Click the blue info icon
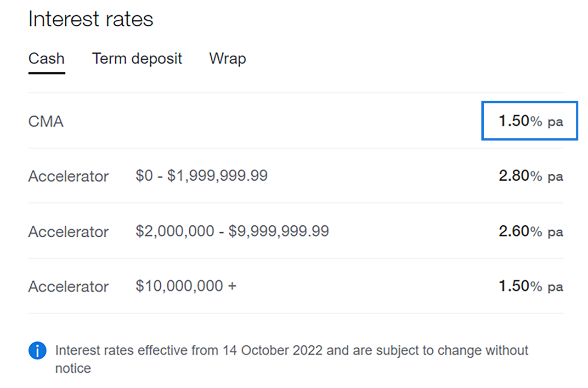The height and width of the screenshot is (388, 588). pos(37,351)
